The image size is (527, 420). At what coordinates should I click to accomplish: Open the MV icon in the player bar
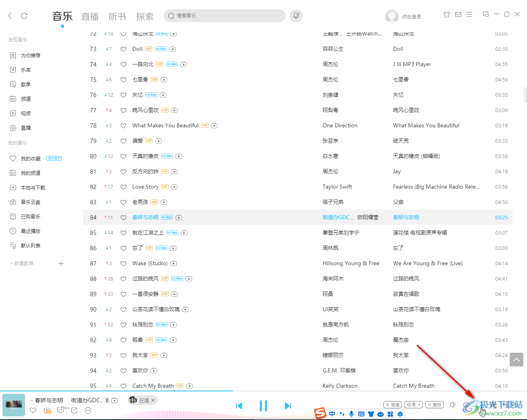pos(115,400)
